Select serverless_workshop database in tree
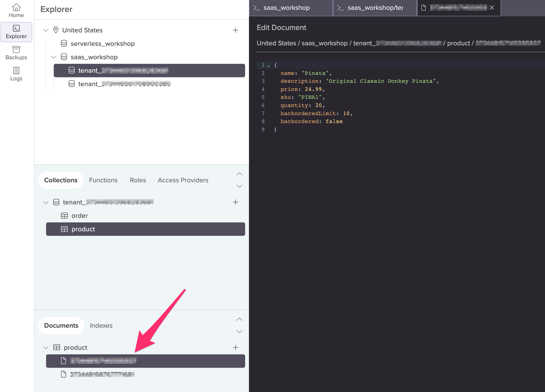Screen dimensions: 545x392 pyautogui.click(x=103, y=43)
